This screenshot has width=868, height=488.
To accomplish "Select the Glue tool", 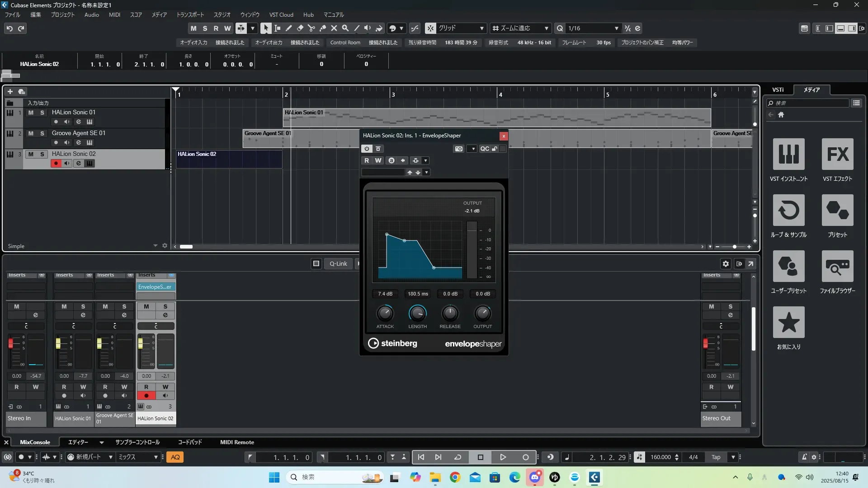I will point(322,28).
